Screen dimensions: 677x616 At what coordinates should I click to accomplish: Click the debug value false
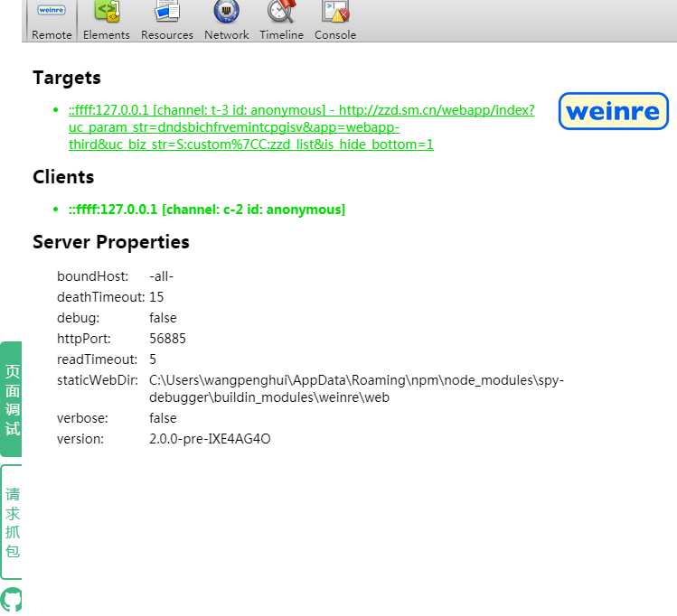[x=163, y=318]
